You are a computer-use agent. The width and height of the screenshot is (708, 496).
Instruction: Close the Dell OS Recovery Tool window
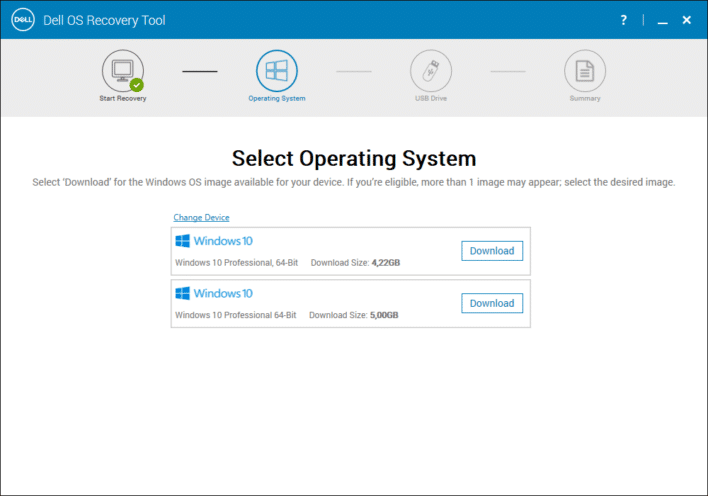pyautogui.click(x=686, y=20)
